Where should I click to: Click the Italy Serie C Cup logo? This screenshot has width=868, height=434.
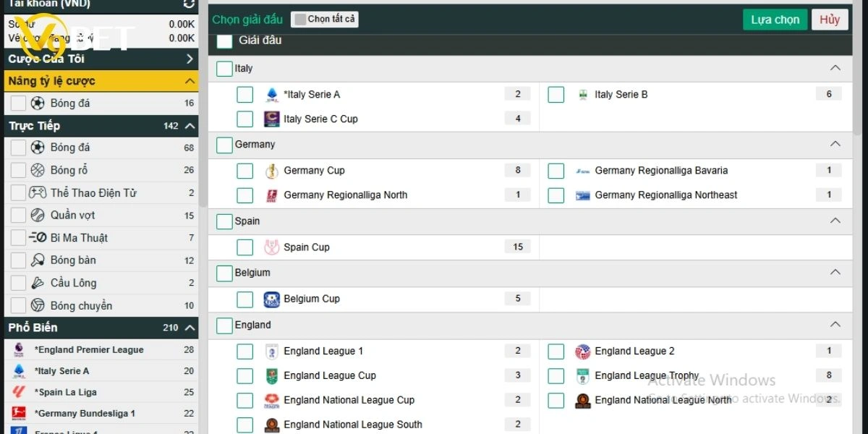(x=272, y=119)
